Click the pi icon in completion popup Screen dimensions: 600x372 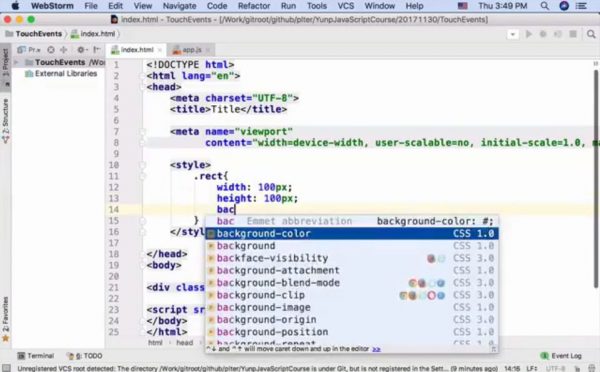click(x=494, y=349)
